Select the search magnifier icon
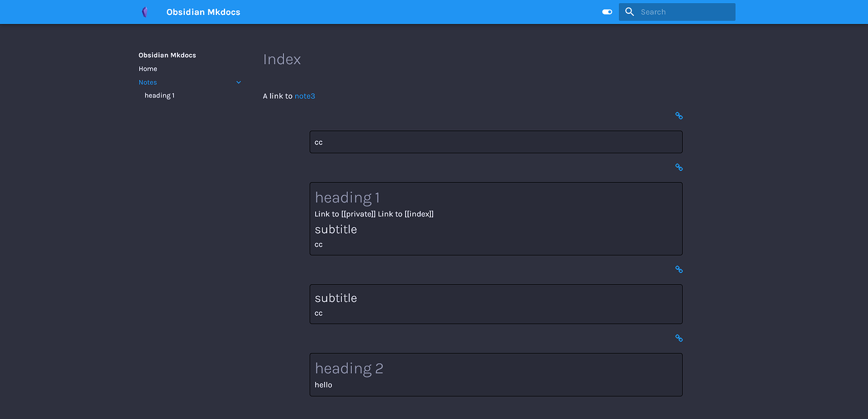Viewport: 868px width, 419px height. [x=629, y=11]
